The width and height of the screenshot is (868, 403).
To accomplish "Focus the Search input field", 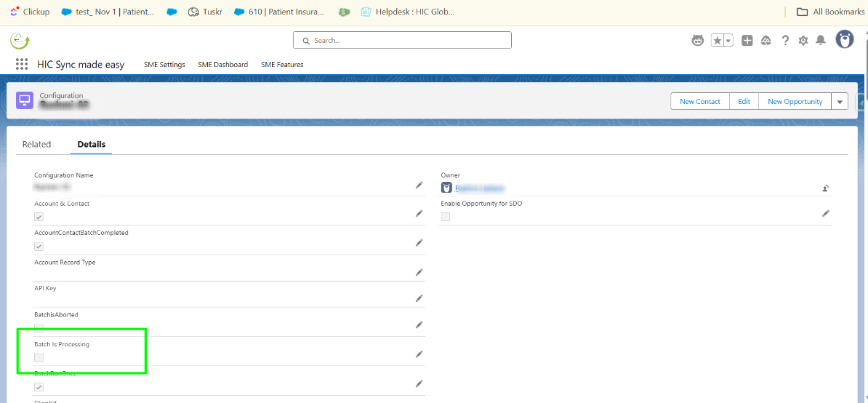I will (402, 41).
